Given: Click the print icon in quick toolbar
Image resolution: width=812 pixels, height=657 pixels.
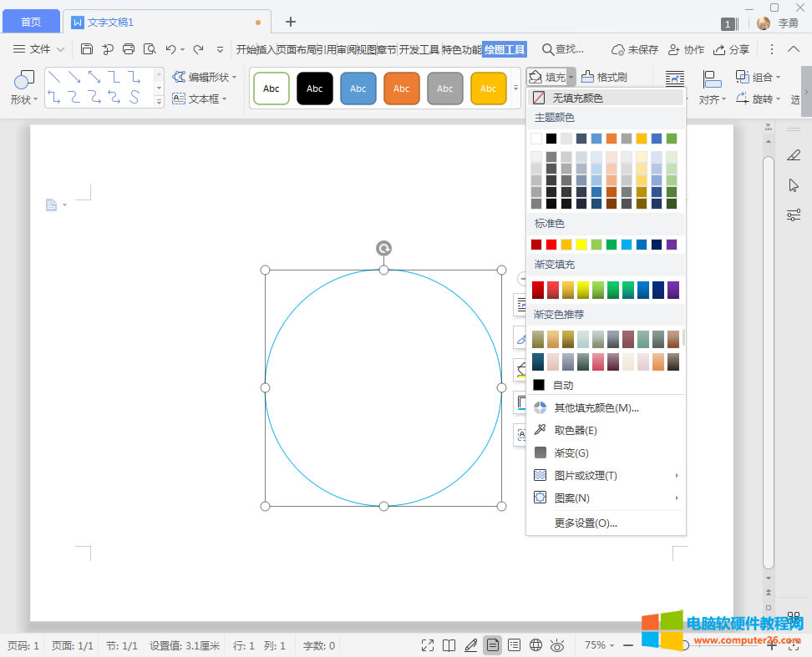Looking at the screenshot, I should (x=129, y=49).
